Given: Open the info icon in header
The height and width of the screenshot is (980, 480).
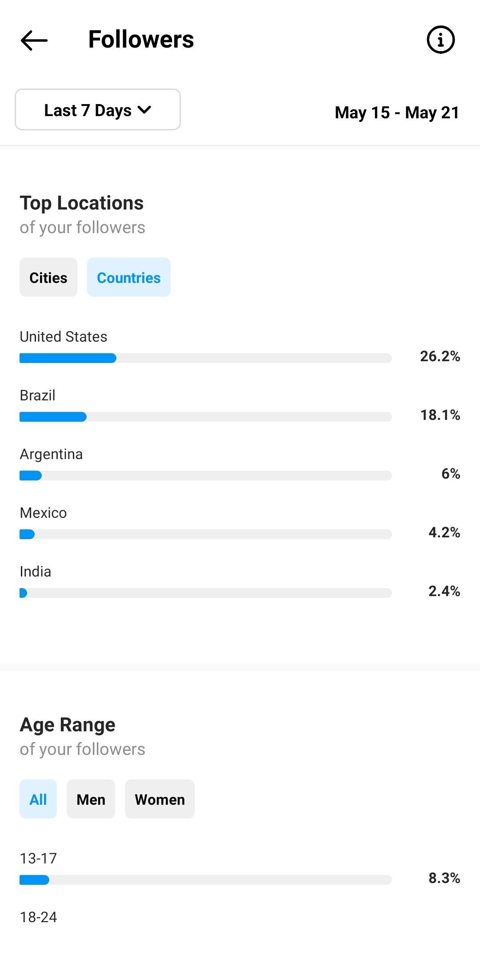Looking at the screenshot, I should (440, 40).
